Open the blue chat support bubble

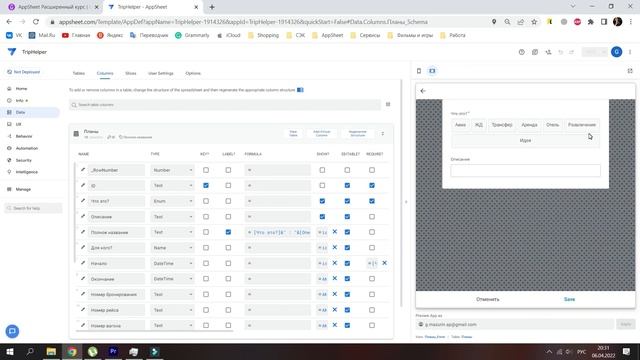coord(12,331)
